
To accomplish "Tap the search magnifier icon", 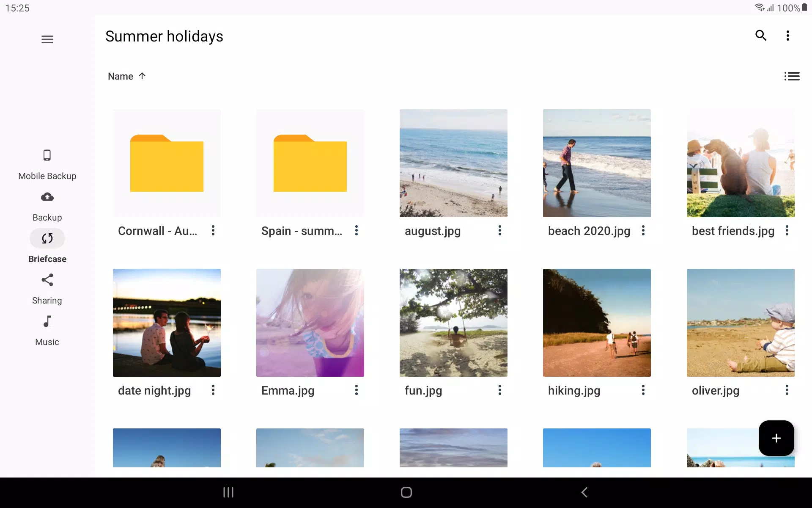I will (x=761, y=36).
